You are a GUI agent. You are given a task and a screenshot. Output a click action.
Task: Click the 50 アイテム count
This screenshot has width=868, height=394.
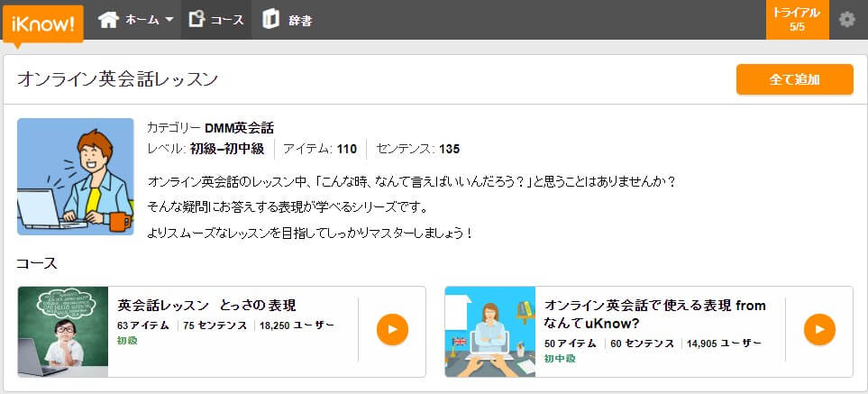pyautogui.click(x=571, y=344)
